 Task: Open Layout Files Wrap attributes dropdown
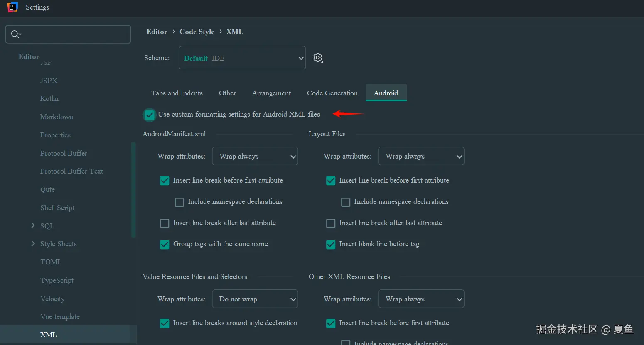click(421, 156)
